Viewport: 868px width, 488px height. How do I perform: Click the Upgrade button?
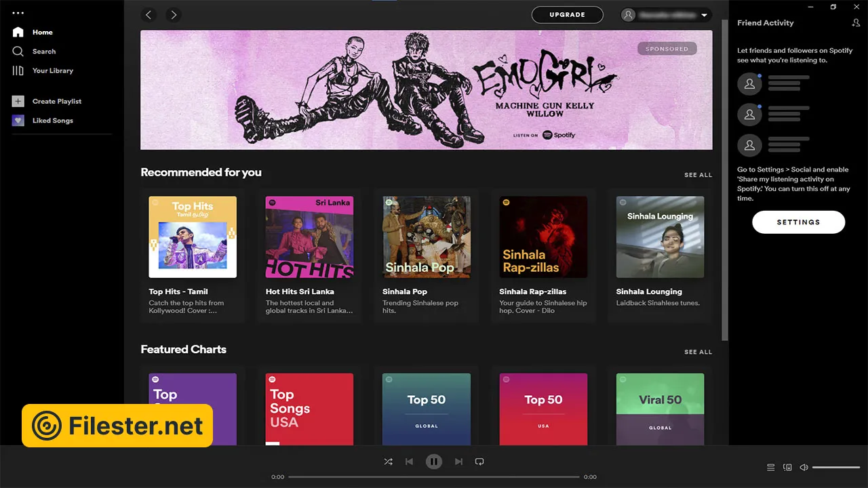(567, 15)
